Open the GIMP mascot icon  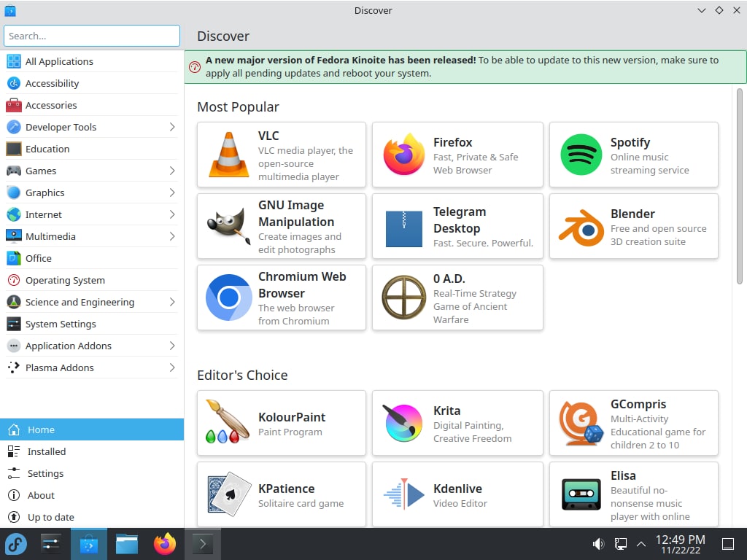pos(228,226)
